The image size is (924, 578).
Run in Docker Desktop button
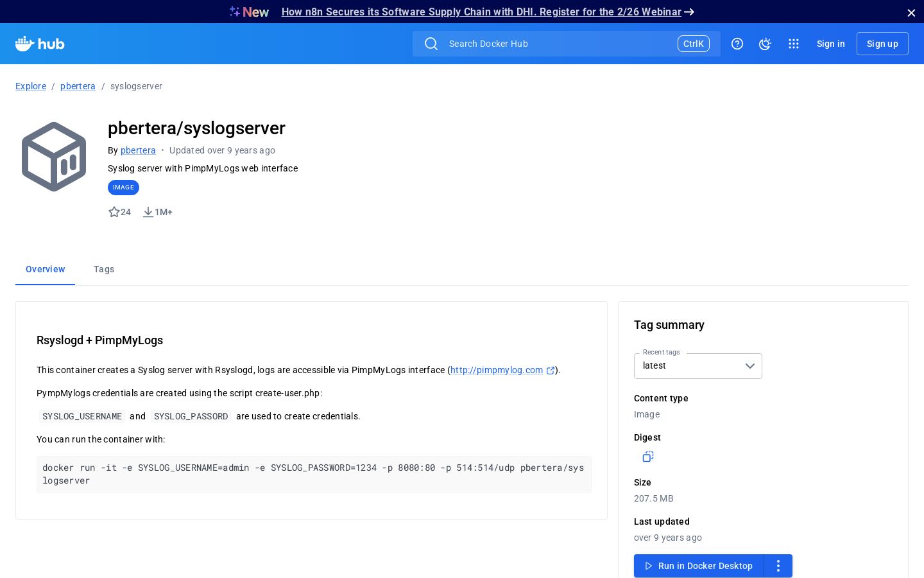[x=699, y=566]
